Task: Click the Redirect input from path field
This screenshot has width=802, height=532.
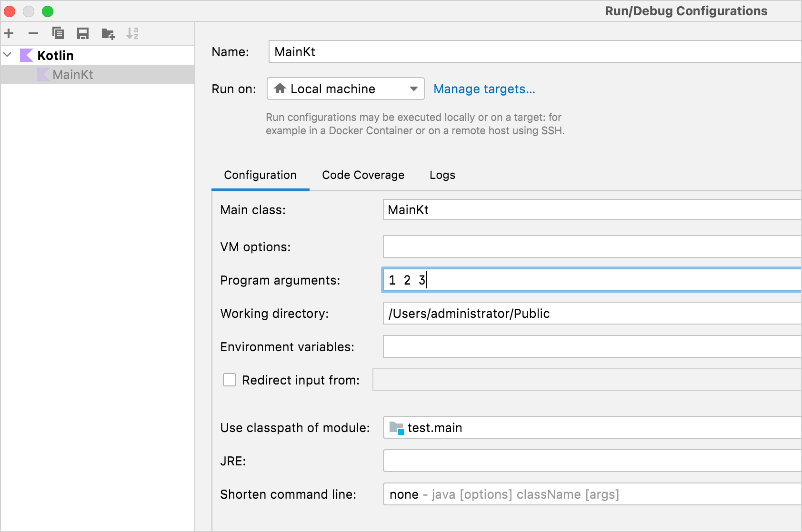Action: click(x=587, y=380)
